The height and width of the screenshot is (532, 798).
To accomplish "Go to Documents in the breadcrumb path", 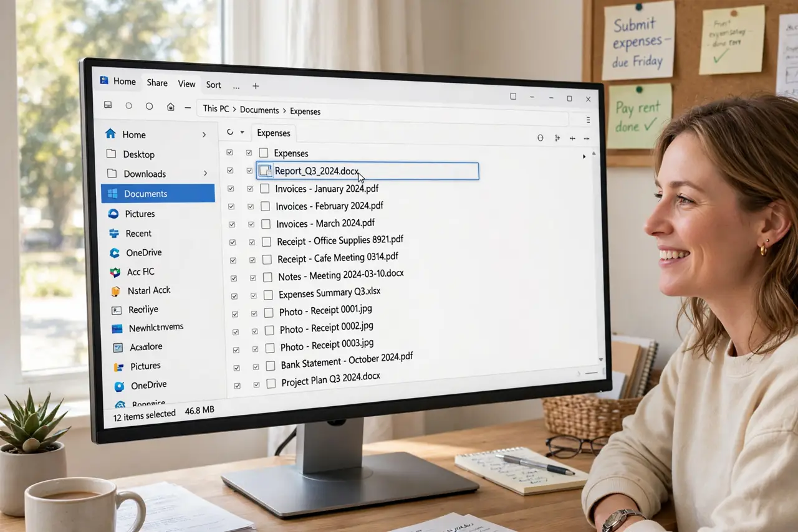I will click(259, 110).
